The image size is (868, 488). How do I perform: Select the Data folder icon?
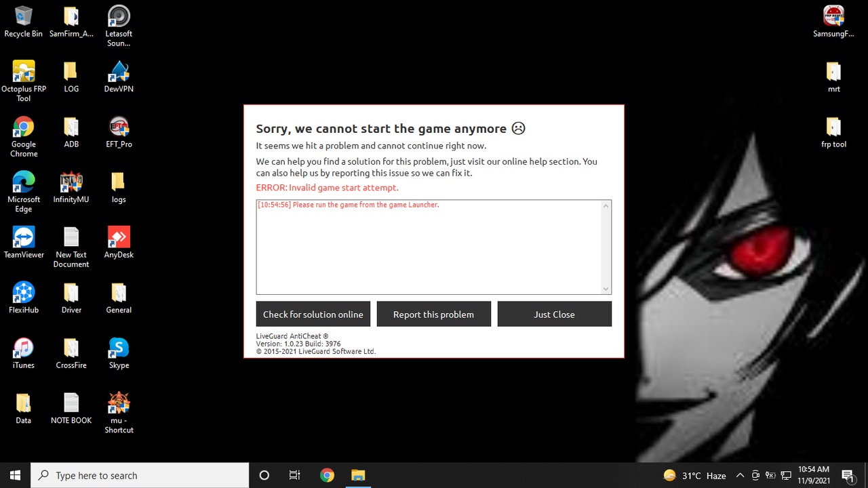coord(24,407)
